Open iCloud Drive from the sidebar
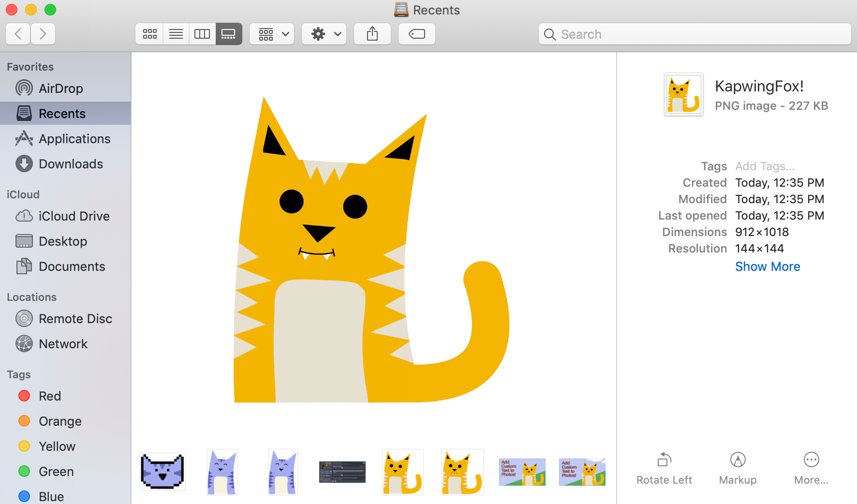The image size is (857, 504). tap(74, 216)
